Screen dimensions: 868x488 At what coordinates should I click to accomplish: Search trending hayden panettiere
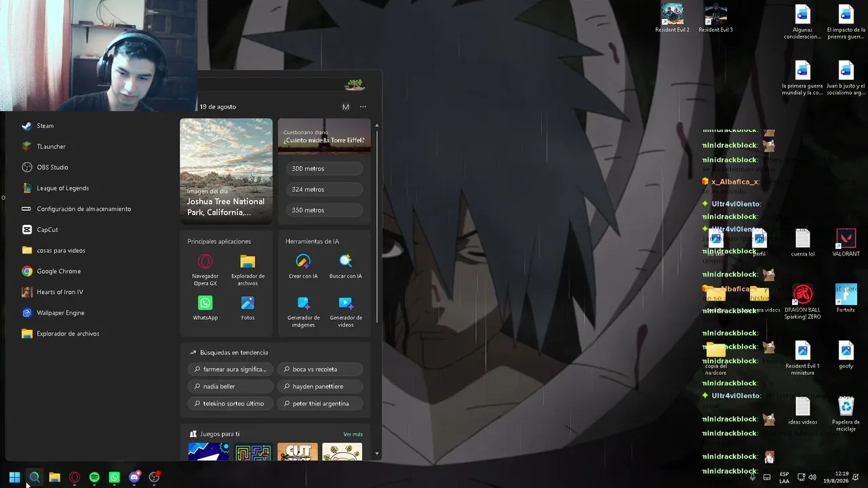320,386
